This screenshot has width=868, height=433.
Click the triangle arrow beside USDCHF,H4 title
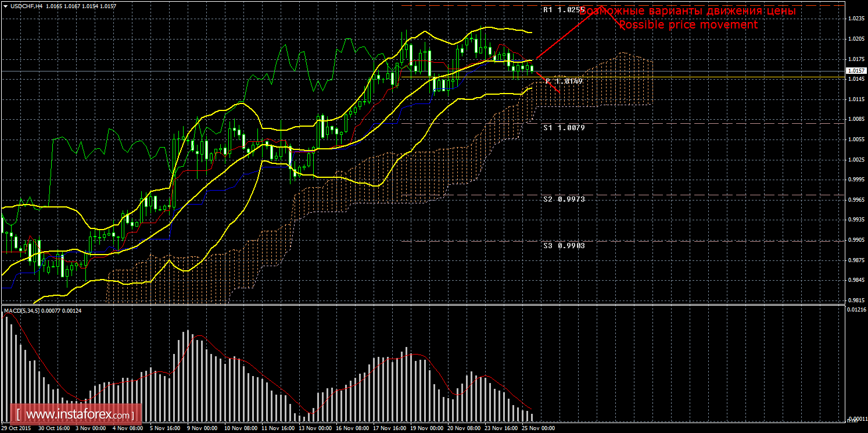point(6,5)
